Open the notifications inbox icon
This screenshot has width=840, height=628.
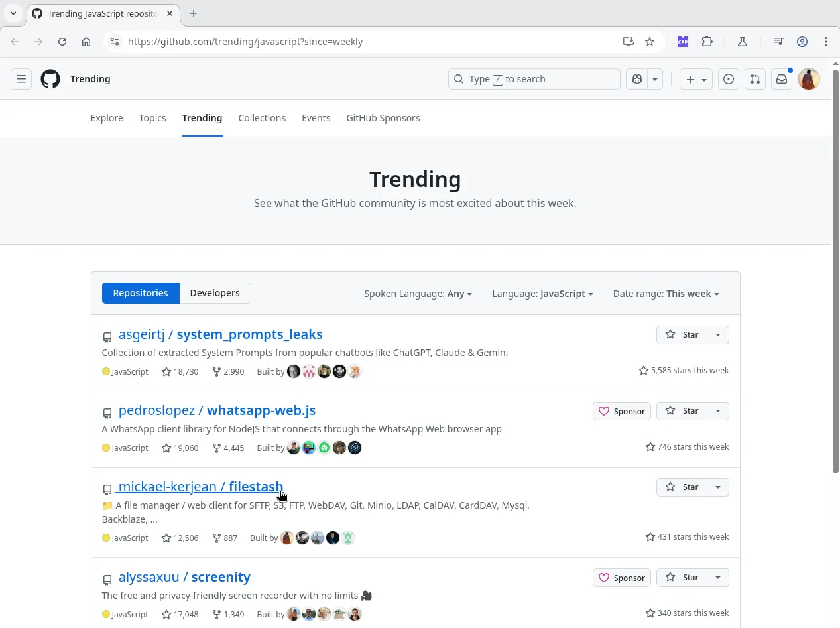coord(782,79)
